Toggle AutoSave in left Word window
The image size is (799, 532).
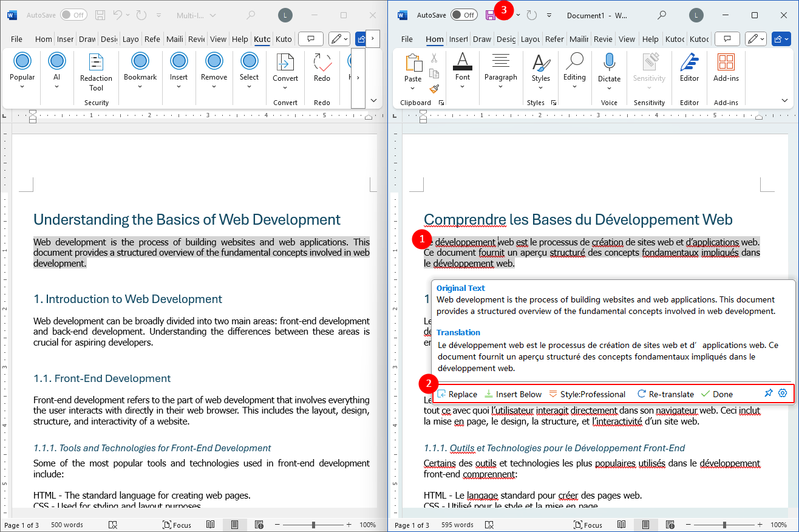coord(73,15)
